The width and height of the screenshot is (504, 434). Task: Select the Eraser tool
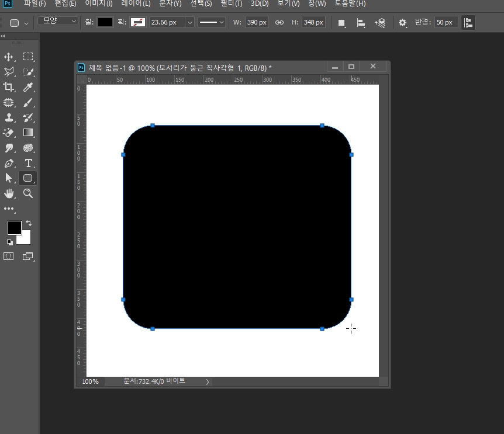(9, 133)
